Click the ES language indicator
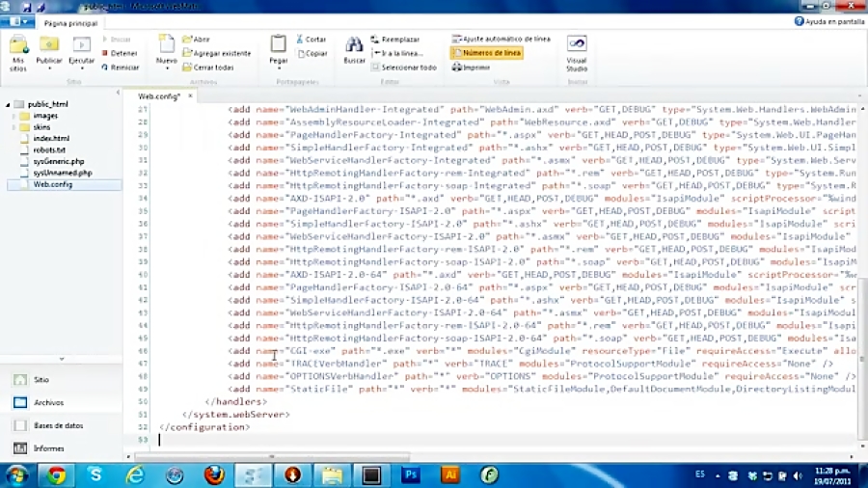Screen dimensions: 868x488 700,474
